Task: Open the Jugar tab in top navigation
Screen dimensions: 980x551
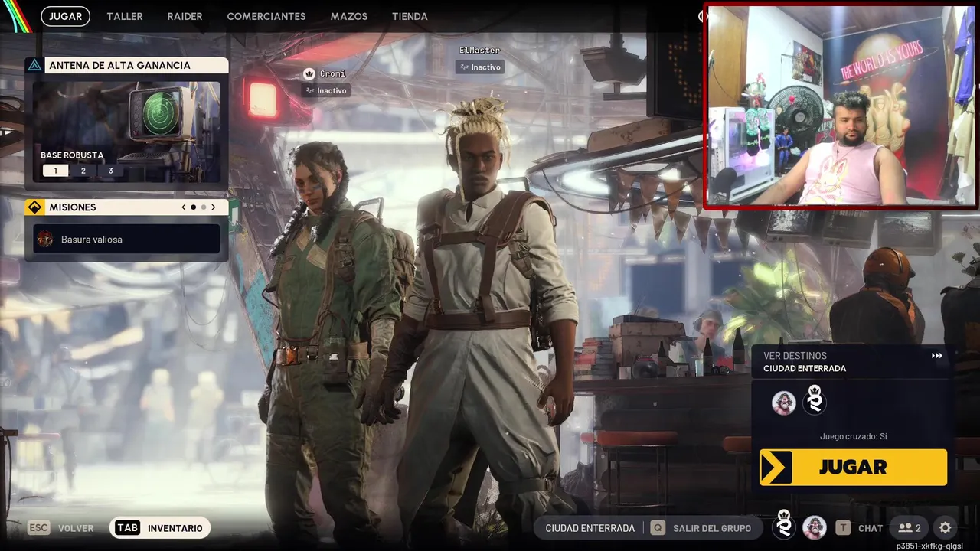Action: [x=66, y=16]
